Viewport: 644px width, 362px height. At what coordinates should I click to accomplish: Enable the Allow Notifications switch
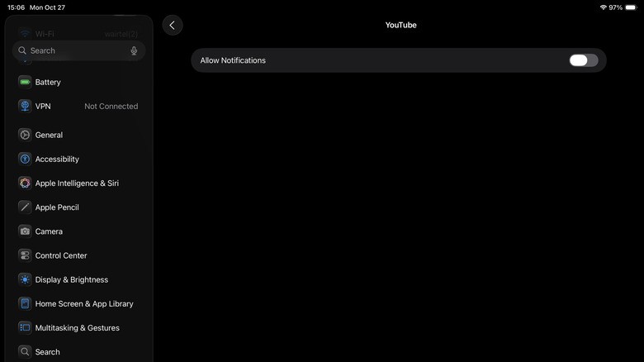[x=583, y=60]
